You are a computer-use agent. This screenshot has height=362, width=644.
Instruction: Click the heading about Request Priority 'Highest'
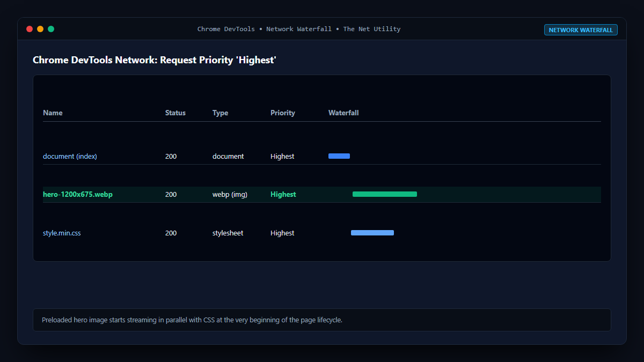coord(155,60)
